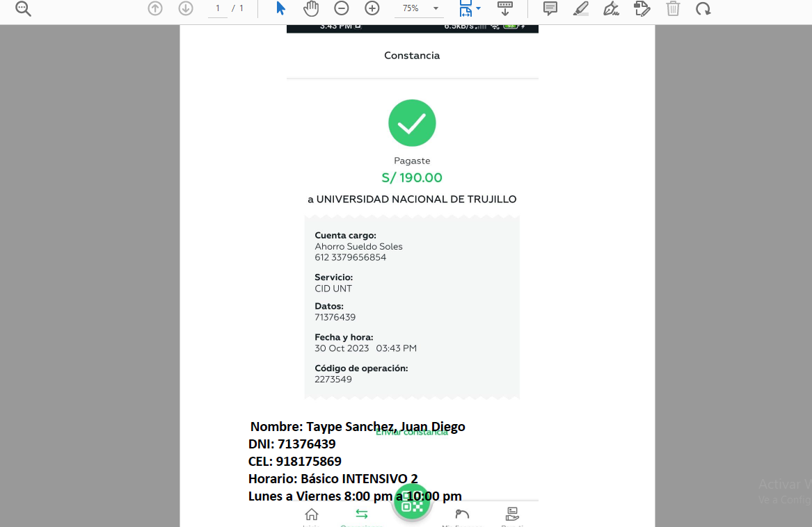
Task: Add a sticky note comment
Action: (550, 8)
